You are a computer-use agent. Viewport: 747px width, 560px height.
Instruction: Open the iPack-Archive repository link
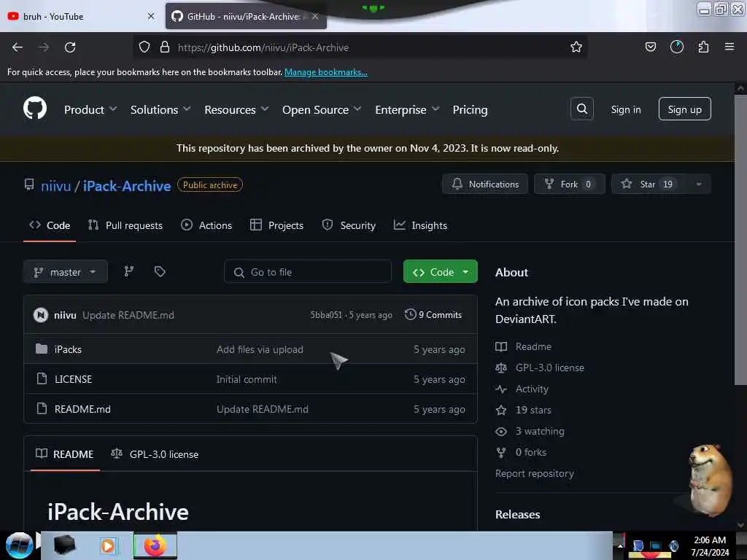click(127, 186)
